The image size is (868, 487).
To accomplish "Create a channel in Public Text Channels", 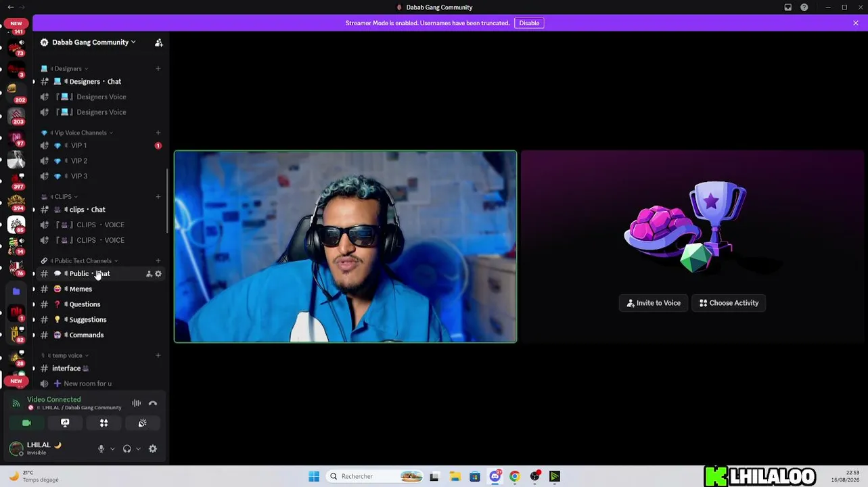I will 158,260.
